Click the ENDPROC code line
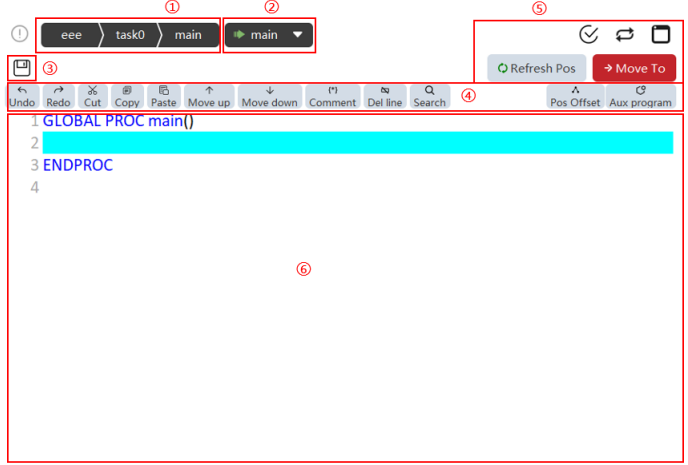This screenshot has width=688, height=465. (x=78, y=165)
